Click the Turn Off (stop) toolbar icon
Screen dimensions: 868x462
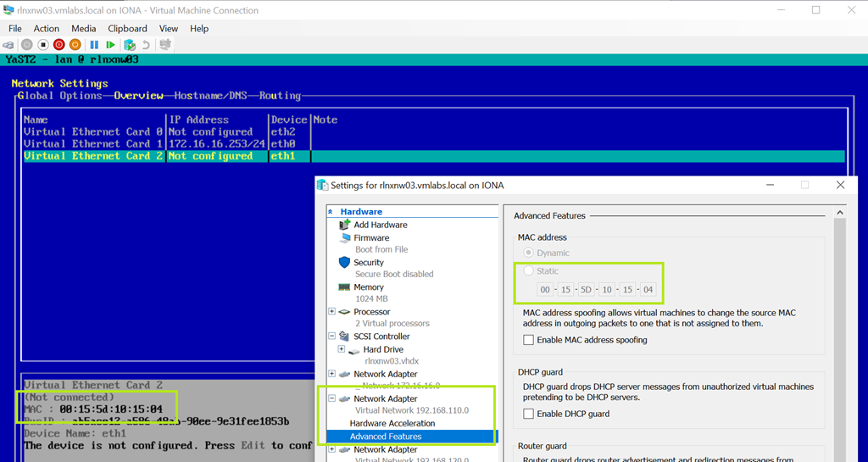pos(42,45)
